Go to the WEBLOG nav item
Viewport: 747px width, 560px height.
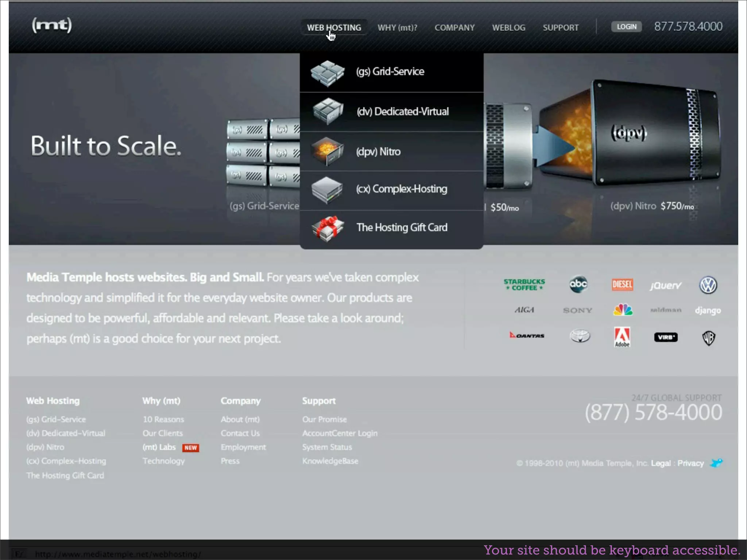pyautogui.click(x=508, y=28)
